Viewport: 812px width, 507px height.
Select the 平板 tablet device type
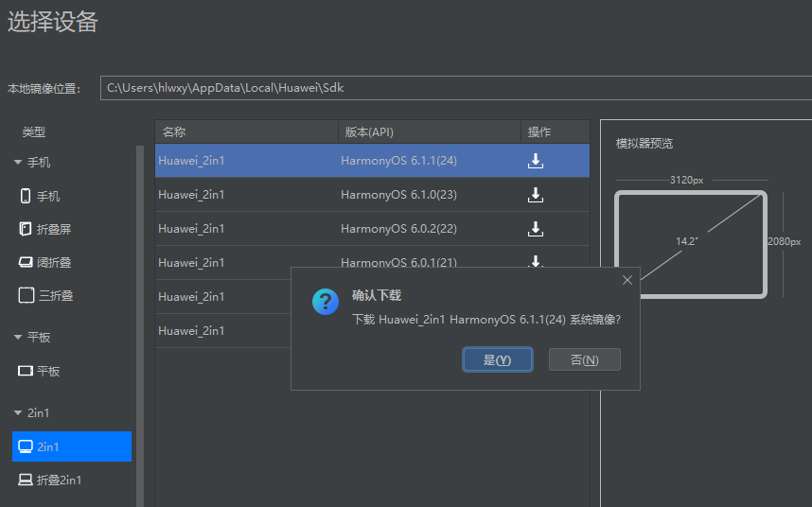pos(39,371)
